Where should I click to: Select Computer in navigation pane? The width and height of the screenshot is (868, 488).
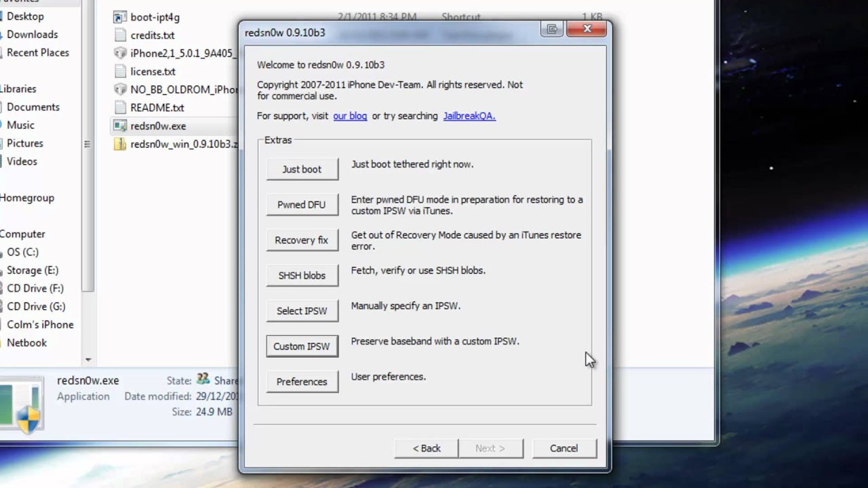[x=22, y=234]
